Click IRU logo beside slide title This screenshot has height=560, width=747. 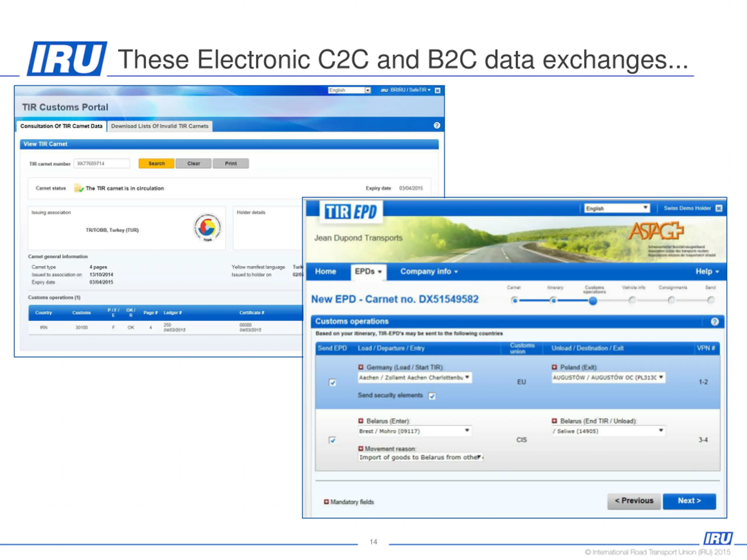67,58
